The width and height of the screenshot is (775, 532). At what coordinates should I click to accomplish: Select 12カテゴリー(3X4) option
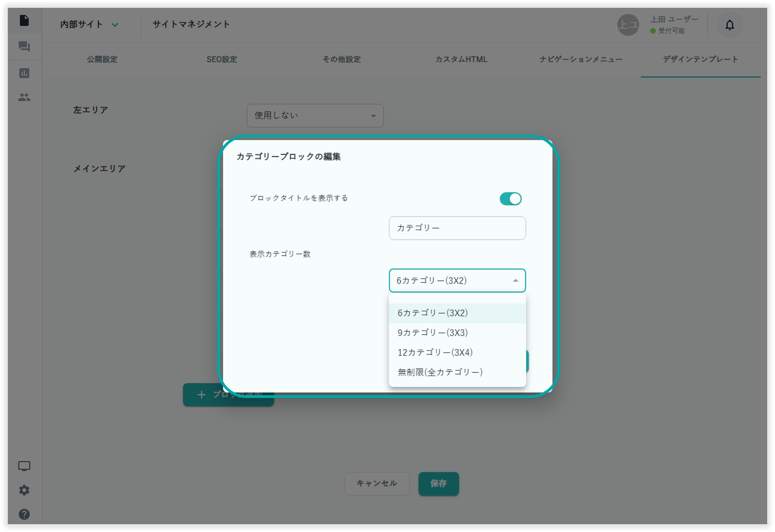[435, 353]
